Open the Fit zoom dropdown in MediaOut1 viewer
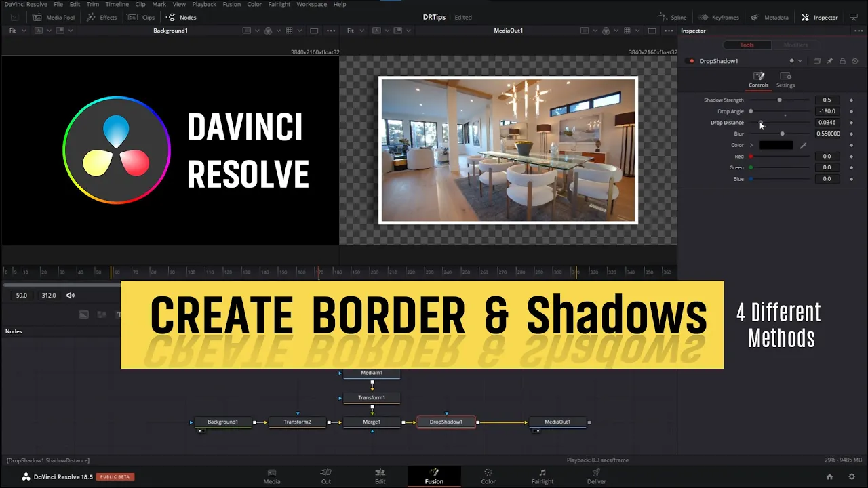This screenshot has height=488, width=868. coord(355,30)
